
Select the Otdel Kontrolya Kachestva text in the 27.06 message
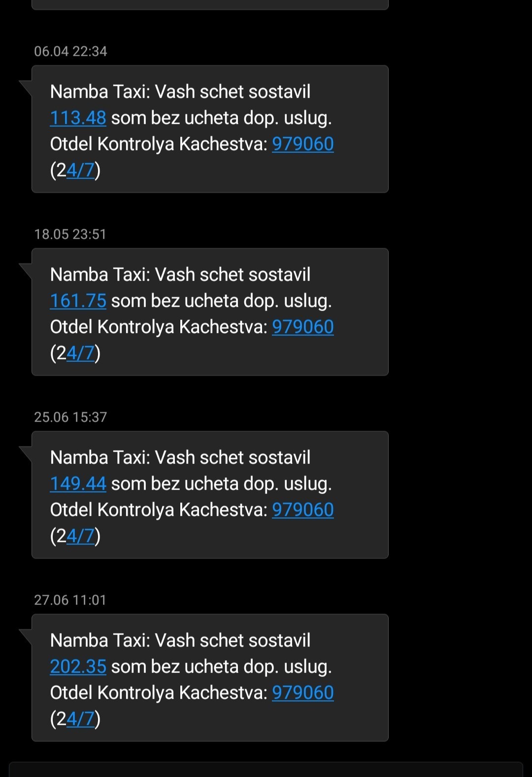coord(158,693)
